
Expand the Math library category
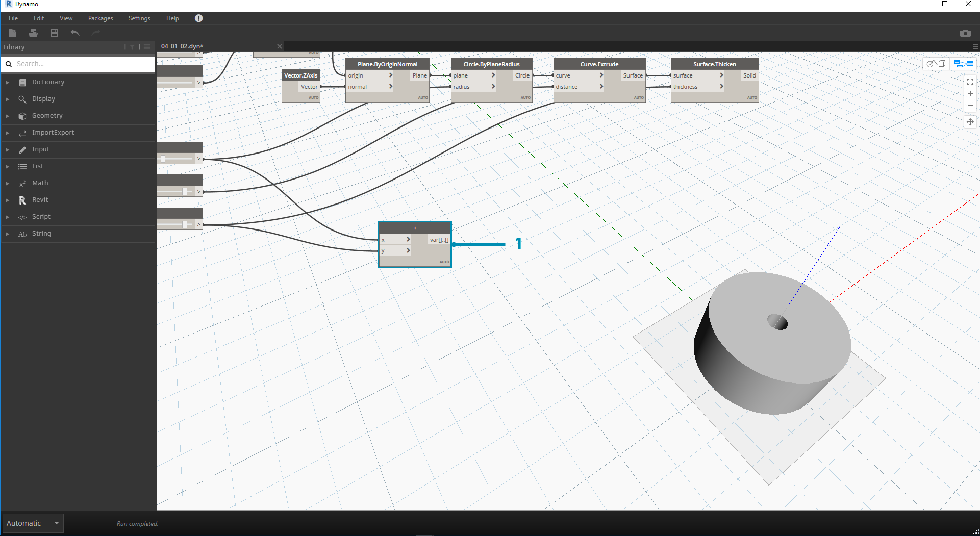pos(40,183)
